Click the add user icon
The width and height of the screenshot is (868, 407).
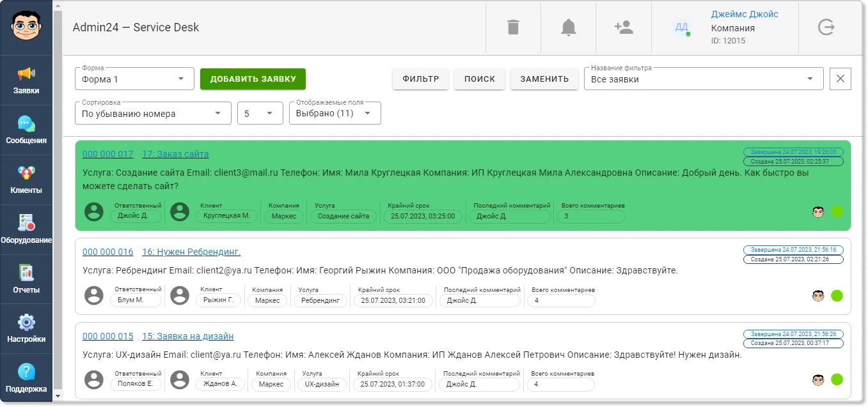click(x=623, y=27)
